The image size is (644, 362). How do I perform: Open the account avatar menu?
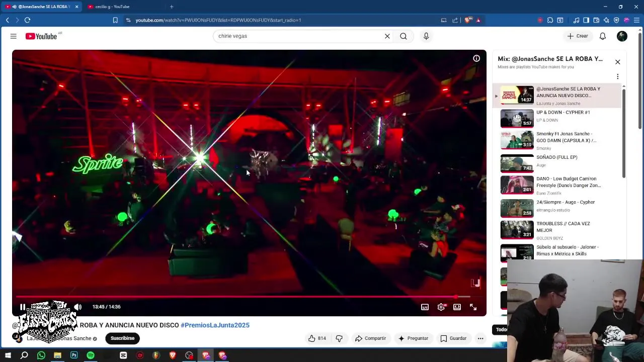(x=622, y=36)
